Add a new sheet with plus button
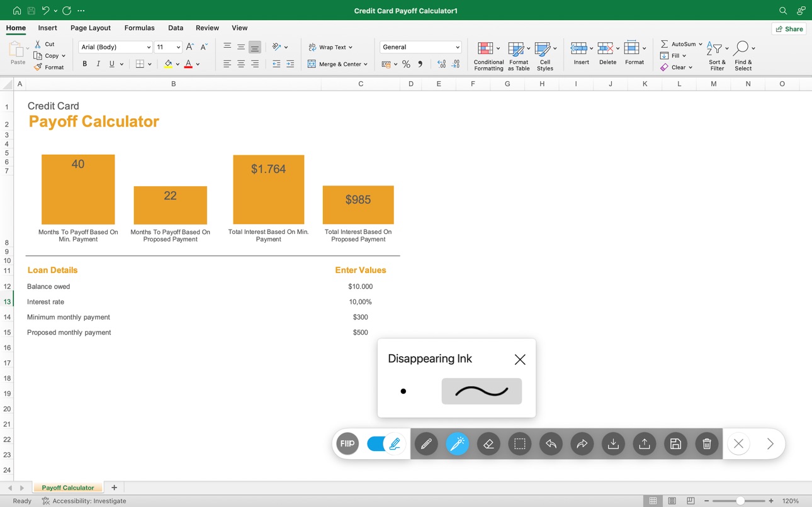This screenshot has height=507, width=812. pyautogui.click(x=114, y=487)
